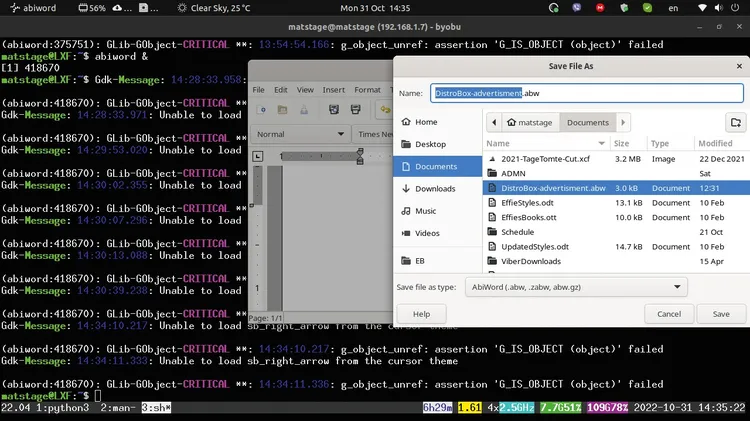The image size is (750, 421).
Task: Open the Format menu in AbiWord
Action: tap(367, 90)
